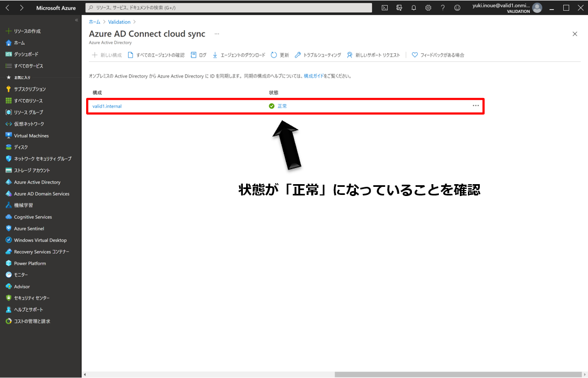Click the user account avatar
This screenshot has height=378, width=588.
click(x=537, y=8)
